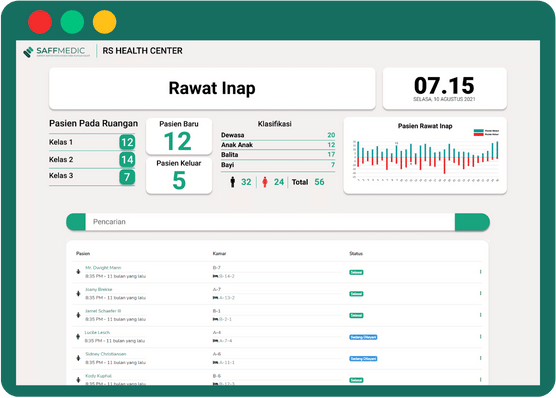Click the Anak Anak classification row
This screenshot has height=398, width=556.
click(x=278, y=145)
